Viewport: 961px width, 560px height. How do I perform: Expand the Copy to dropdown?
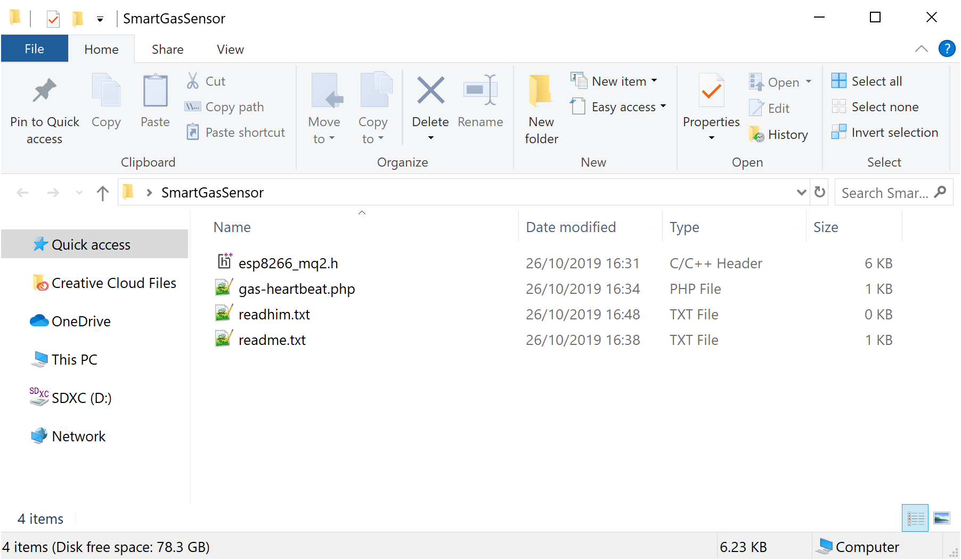(381, 138)
